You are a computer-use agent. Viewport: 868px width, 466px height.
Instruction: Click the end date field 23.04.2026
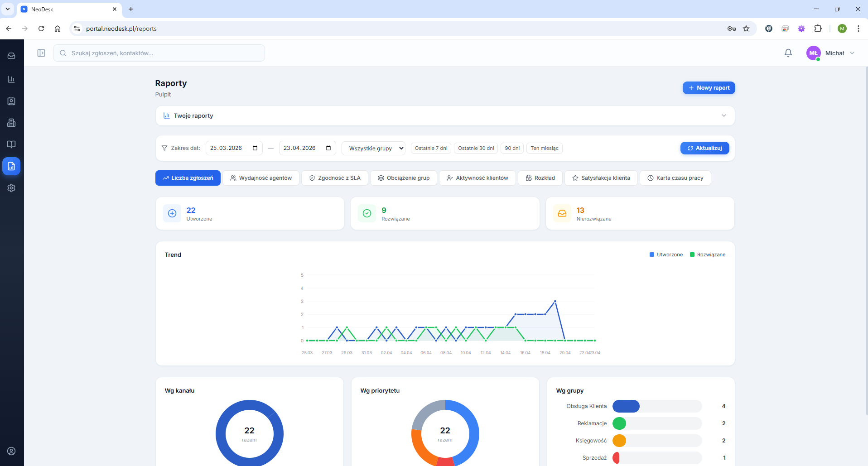click(x=308, y=148)
